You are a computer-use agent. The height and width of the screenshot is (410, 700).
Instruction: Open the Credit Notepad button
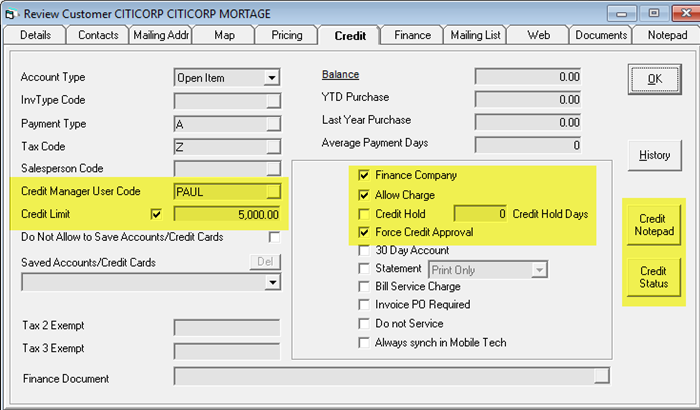coord(654,225)
